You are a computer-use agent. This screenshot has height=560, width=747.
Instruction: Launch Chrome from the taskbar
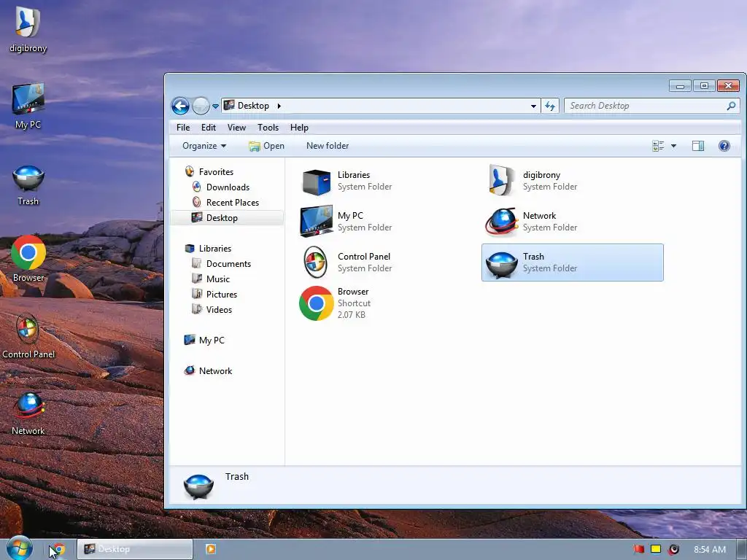[58, 550]
